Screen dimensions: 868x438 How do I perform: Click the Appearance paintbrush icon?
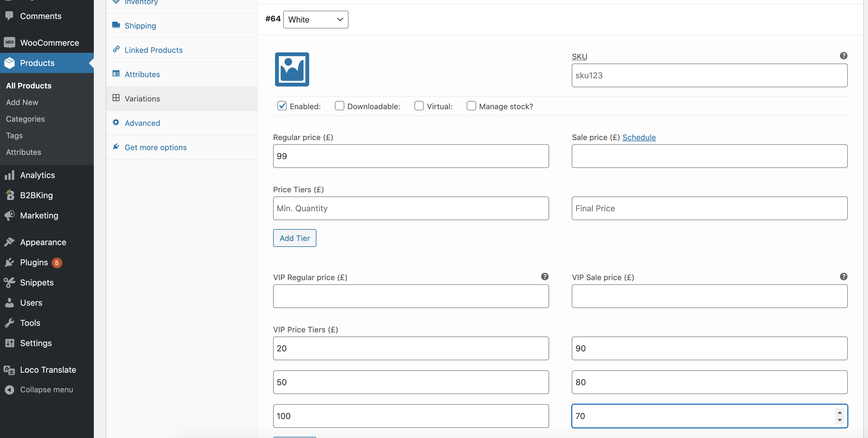point(9,242)
